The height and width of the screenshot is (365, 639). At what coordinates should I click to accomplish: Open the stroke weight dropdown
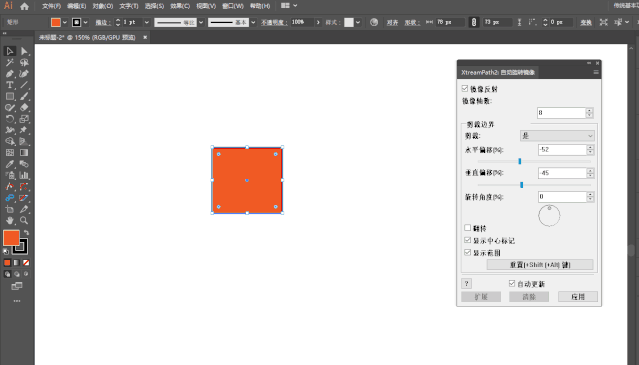pyautogui.click(x=147, y=22)
